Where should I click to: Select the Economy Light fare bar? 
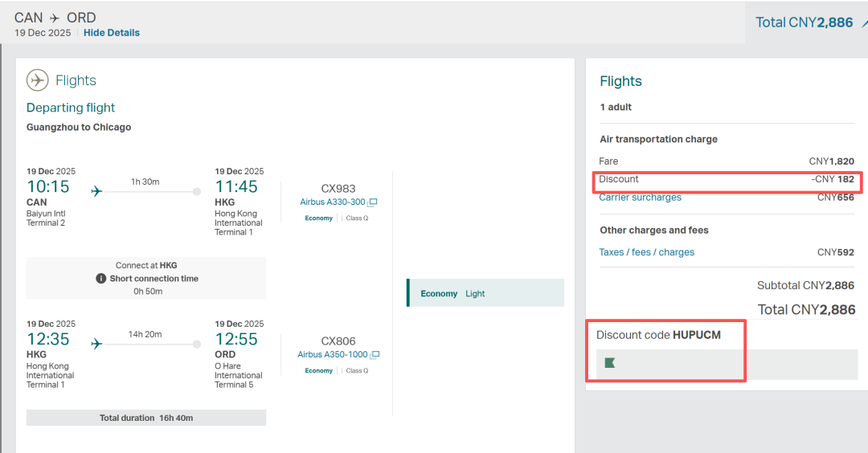tap(485, 293)
